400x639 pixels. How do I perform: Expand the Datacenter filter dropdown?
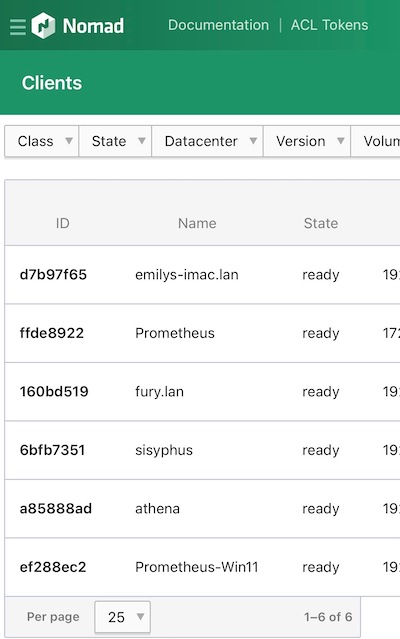(207, 141)
